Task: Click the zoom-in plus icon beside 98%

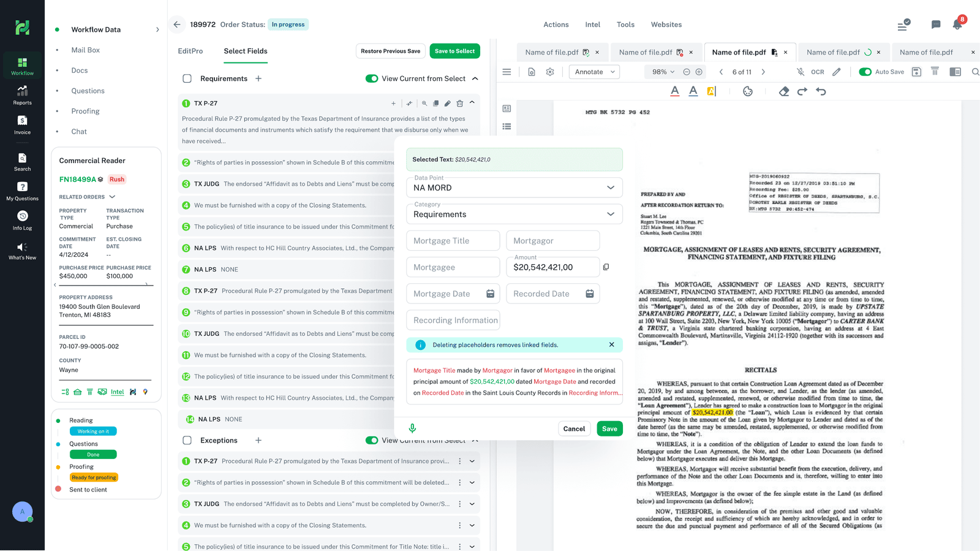Action: tap(699, 72)
